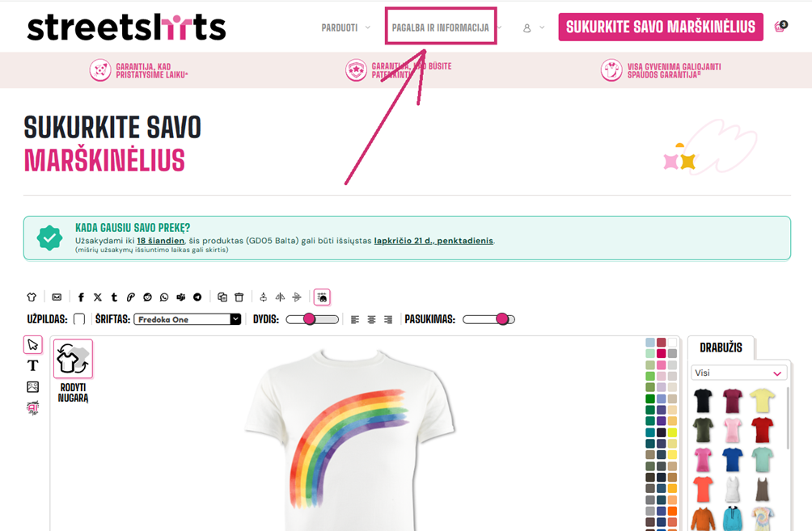Duplicate the selected object
The width and height of the screenshot is (812, 531).
point(222,297)
